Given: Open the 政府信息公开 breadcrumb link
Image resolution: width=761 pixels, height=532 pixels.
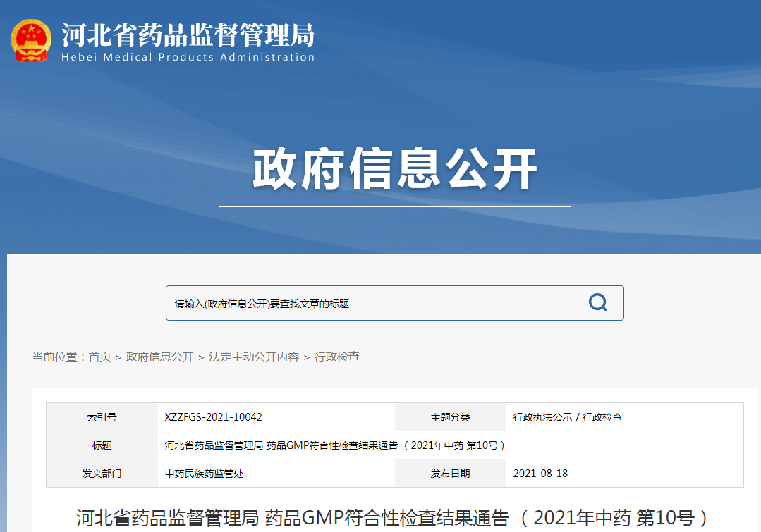Looking at the screenshot, I should click(x=159, y=357).
